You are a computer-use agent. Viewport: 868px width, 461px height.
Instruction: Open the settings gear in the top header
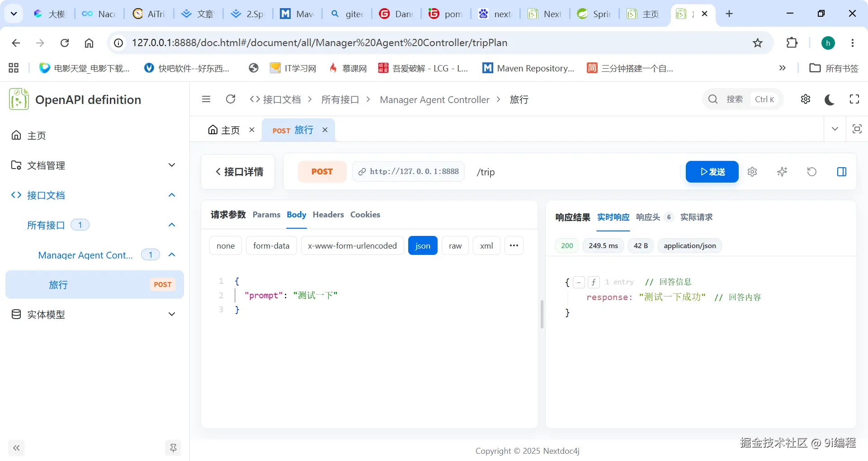(x=806, y=99)
